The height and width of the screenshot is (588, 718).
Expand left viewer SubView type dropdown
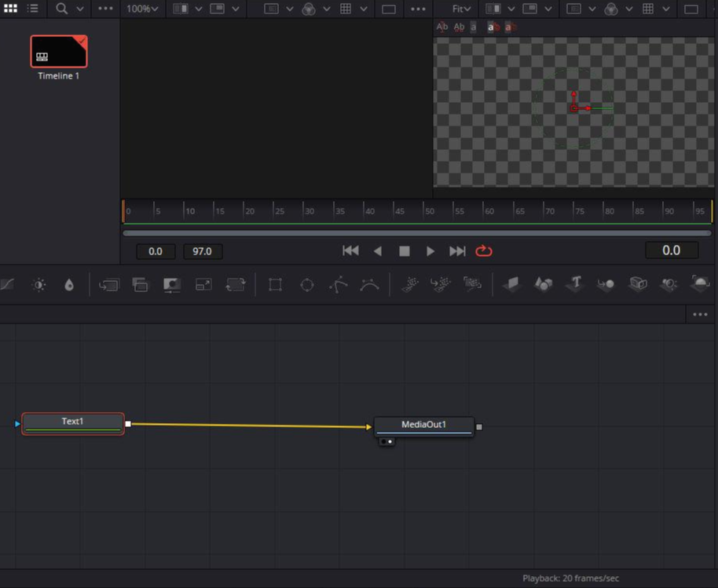point(236,9)
